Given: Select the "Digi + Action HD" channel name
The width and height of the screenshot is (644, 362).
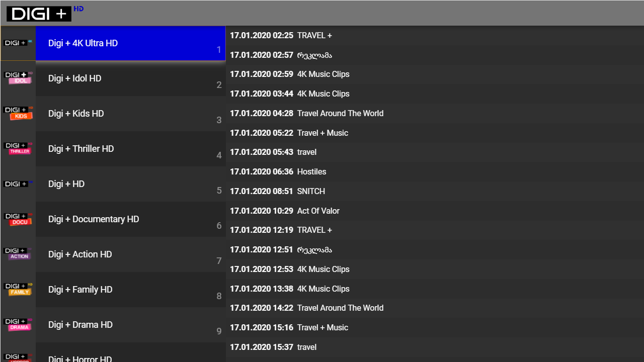Looking at the screenshot, I should tap(80, 254).
